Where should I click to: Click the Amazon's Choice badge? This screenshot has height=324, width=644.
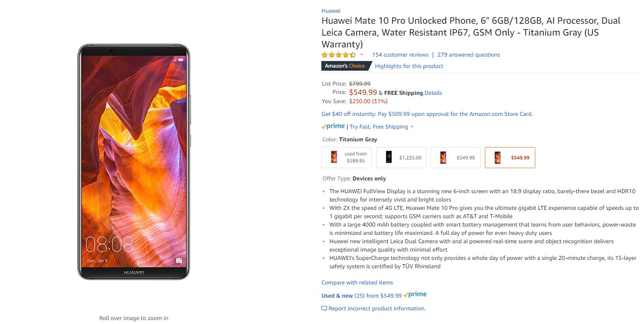345,66
